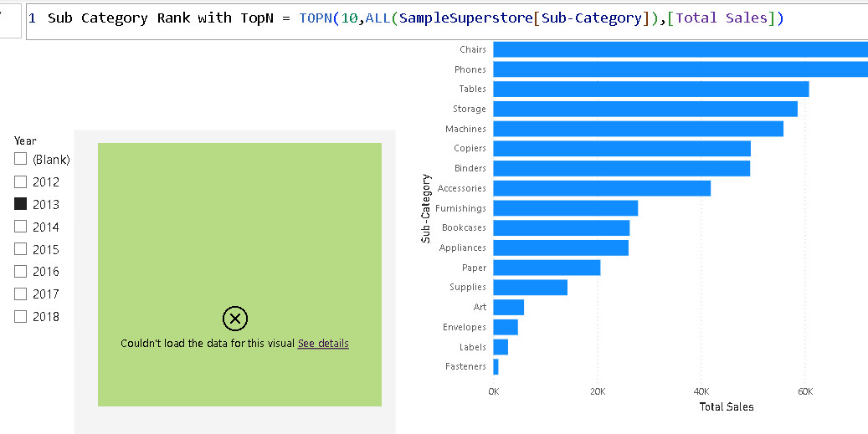
Task: Select the Chairs bar in the chart
Action: click(678, 49)
